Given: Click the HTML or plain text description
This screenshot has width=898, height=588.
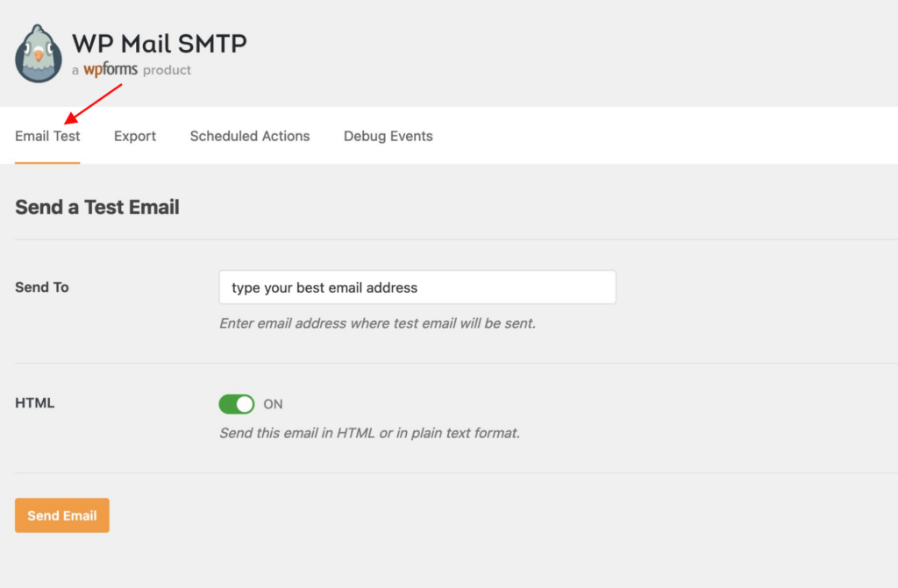Looking at the screenshot, I should [x=369, y=433].
